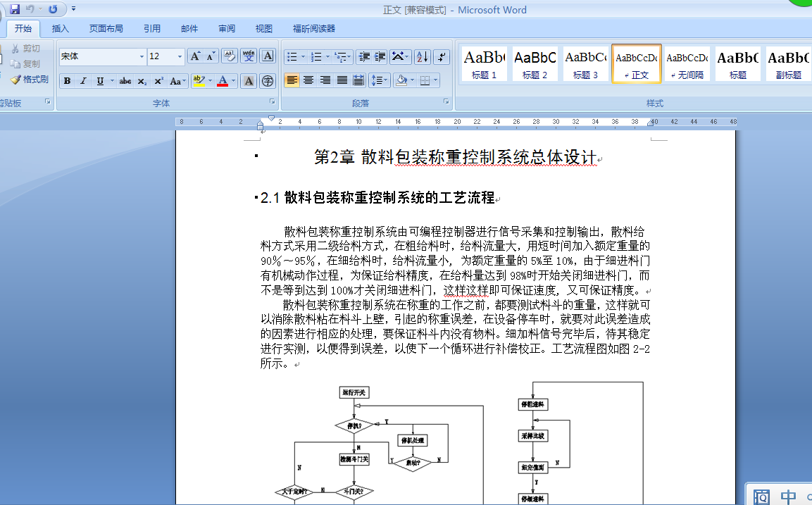Switch to the 插入 tab
The width and height of the screenshot is (812, 505).
coord(60,28)
